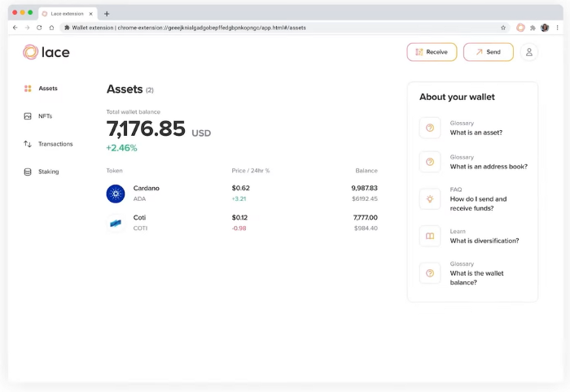Click the Token column header
570x392 pixels.
114,171
